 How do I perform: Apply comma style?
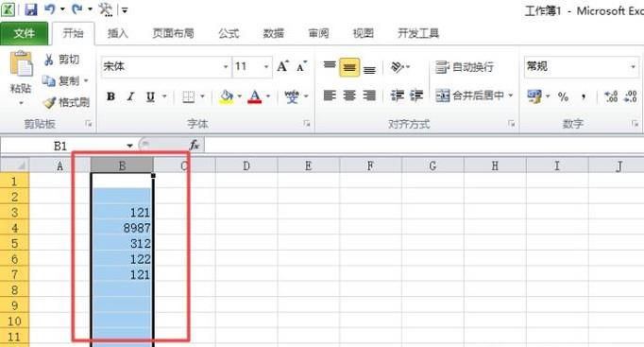pyautogui.click(x=584, y=97)
